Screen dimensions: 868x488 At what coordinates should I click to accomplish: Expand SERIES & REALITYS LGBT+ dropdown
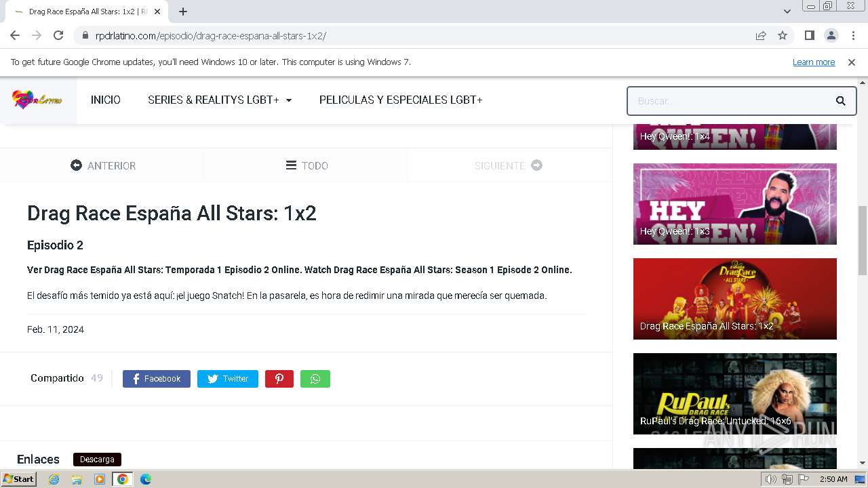pyautogui.click(x=220, y=100)
